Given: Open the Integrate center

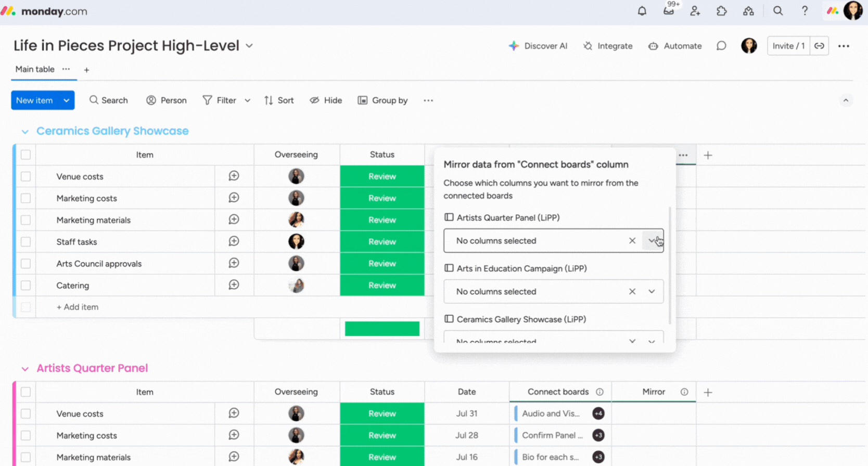Looking at the screenshot, I should (608, 46).
